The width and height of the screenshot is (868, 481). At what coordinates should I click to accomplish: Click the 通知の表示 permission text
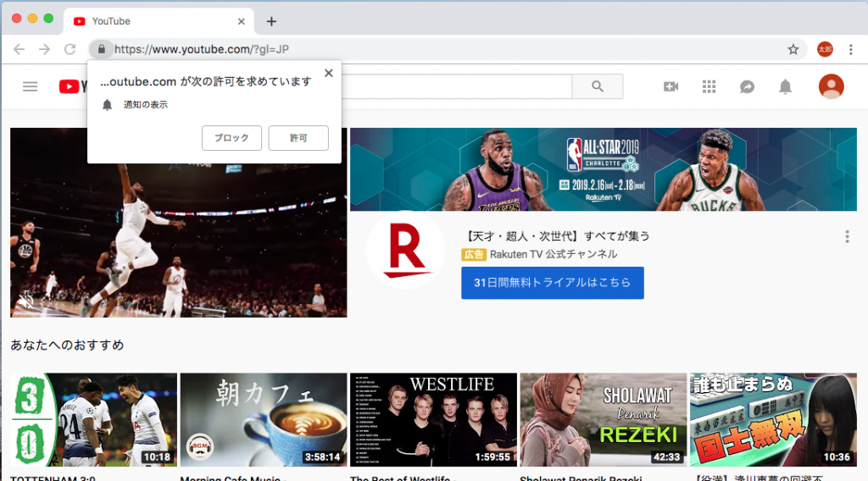[x=146, y=104]
